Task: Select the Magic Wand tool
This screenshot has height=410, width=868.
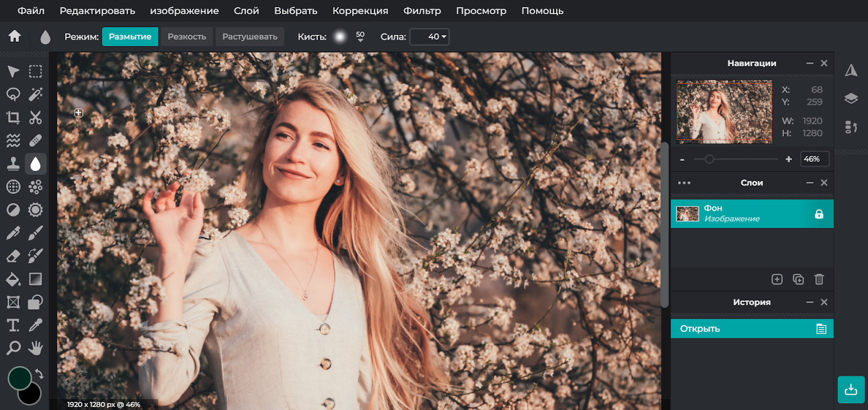Action: [35, 94]
